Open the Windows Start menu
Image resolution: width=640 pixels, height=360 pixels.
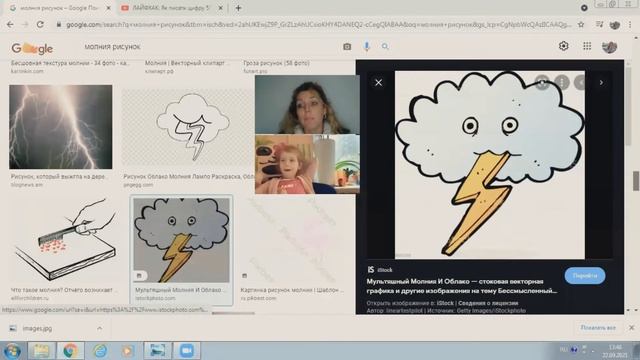12,351
